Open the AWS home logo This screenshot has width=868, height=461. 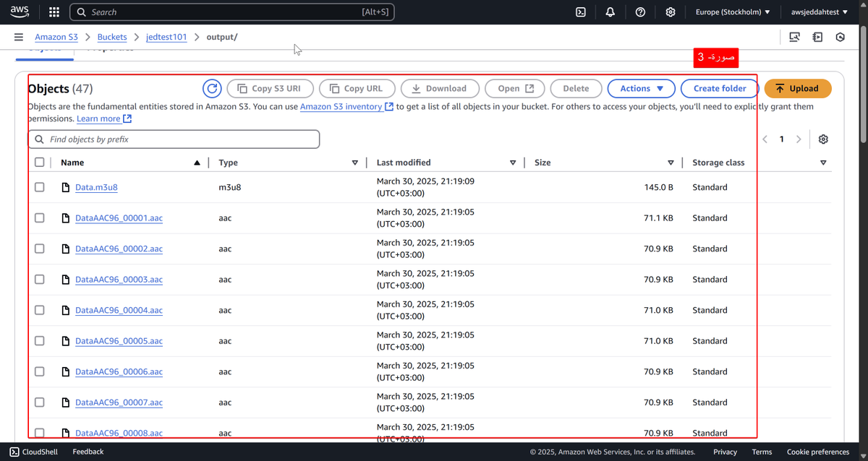20,12
